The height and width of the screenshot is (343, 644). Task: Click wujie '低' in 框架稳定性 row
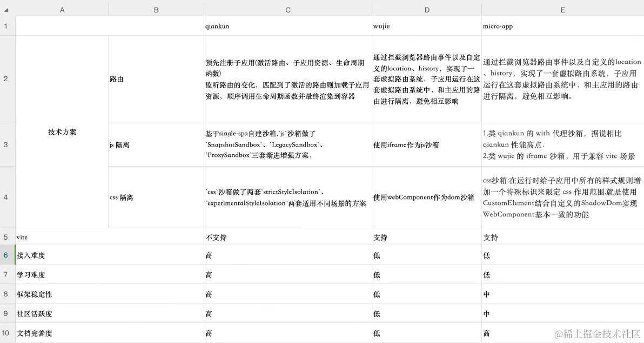pos(427,294)
